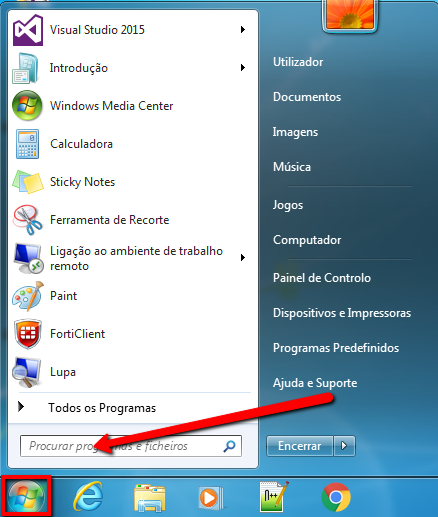This screenshot has width=438, height=517.
Task: Expand the Introdução submenu arrow
Action: pyautogui.click(x=243, y=68)
